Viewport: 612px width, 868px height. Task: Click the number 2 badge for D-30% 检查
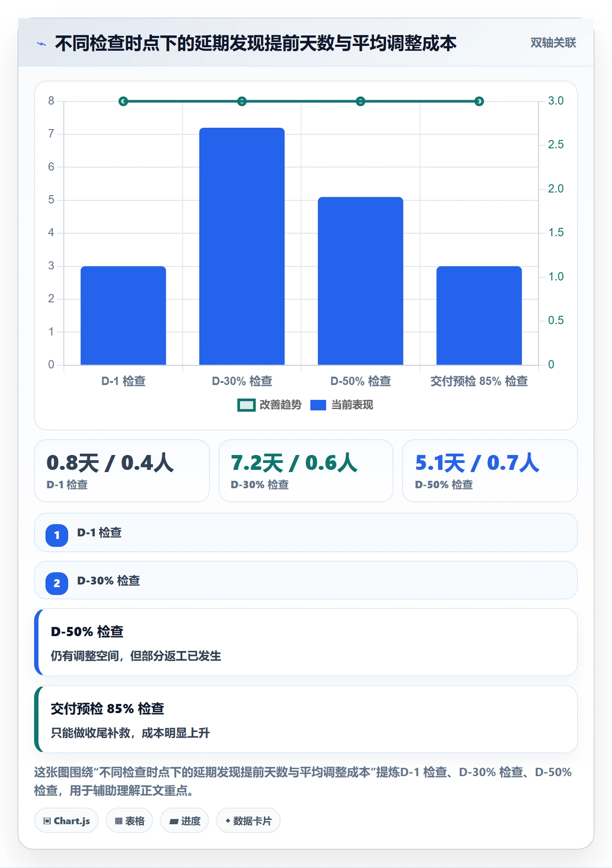click(x=57, y=583)
